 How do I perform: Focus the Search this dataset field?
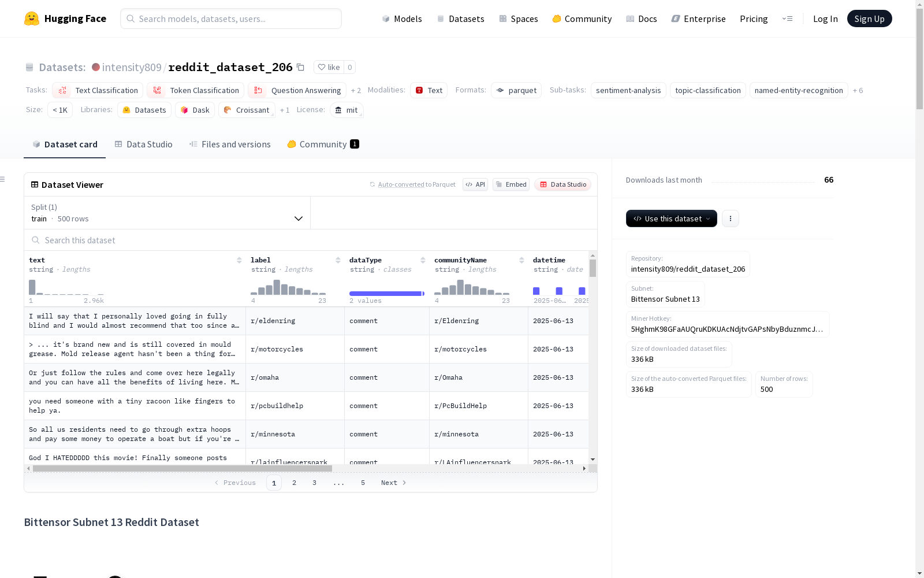tap(311, 240)
